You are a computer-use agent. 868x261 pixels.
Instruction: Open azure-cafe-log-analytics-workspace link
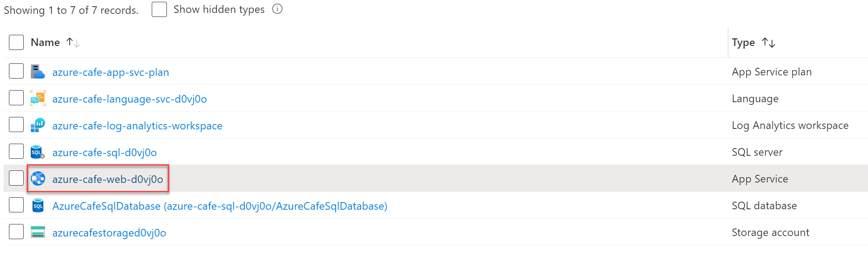(137, 126)
